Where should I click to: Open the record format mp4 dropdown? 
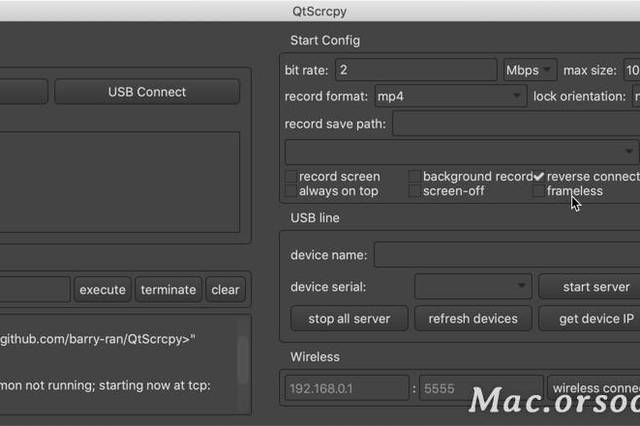(451, 96)
